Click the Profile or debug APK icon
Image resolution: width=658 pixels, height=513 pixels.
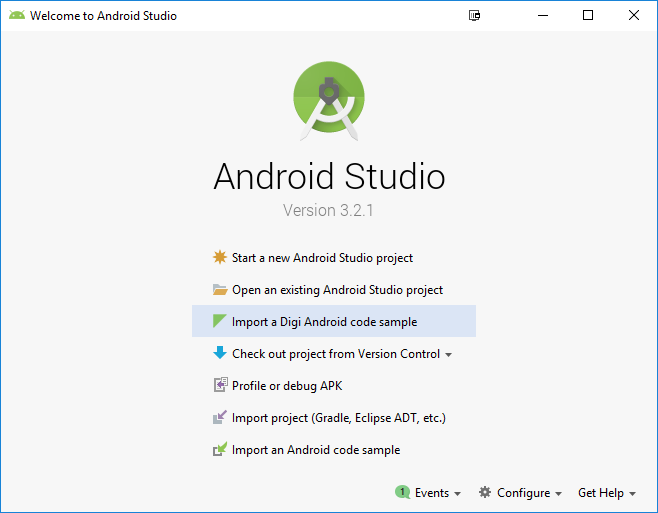coord(220,385)
